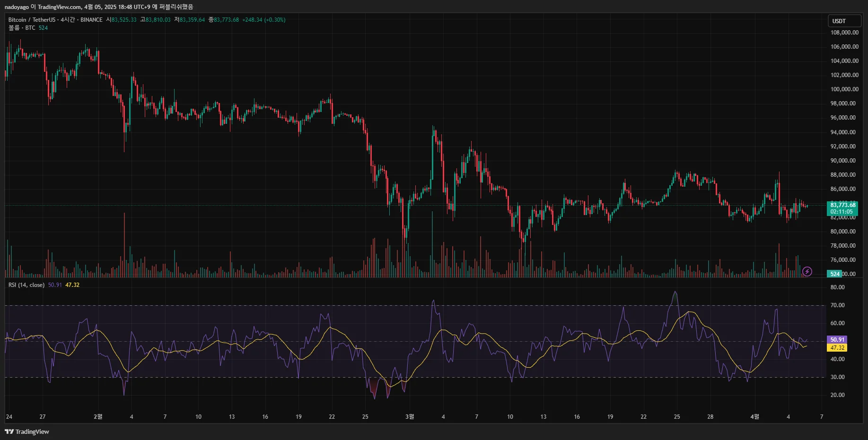Click the TradingView logo at bottom left

tap(27, 431)
